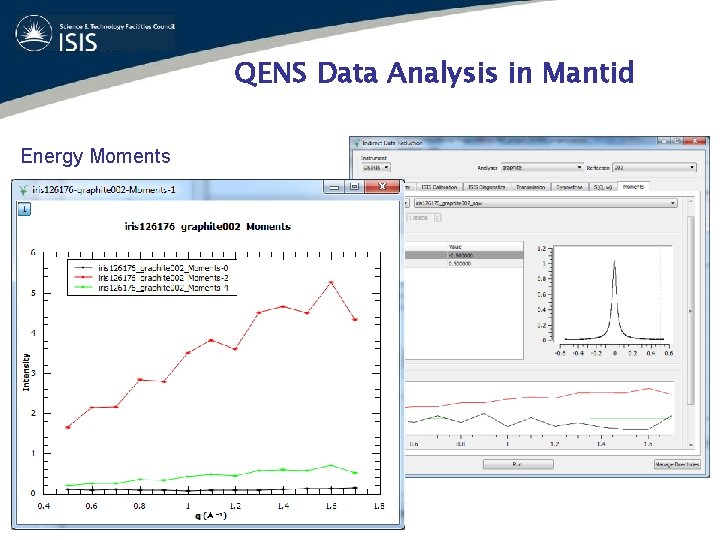Image resolution: width=720 pixels, height=540 pixels.
Task: Open the Analyser dropdown
Action: click(542, 168)
